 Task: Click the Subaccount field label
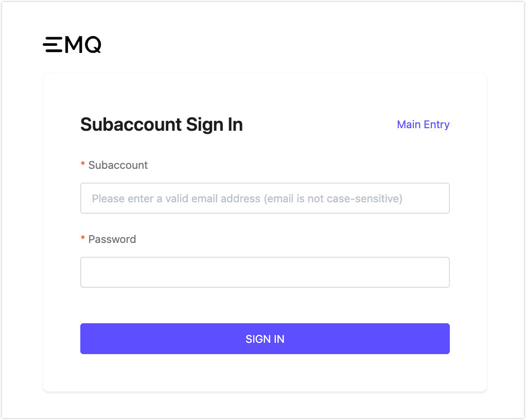click(118, 165)
